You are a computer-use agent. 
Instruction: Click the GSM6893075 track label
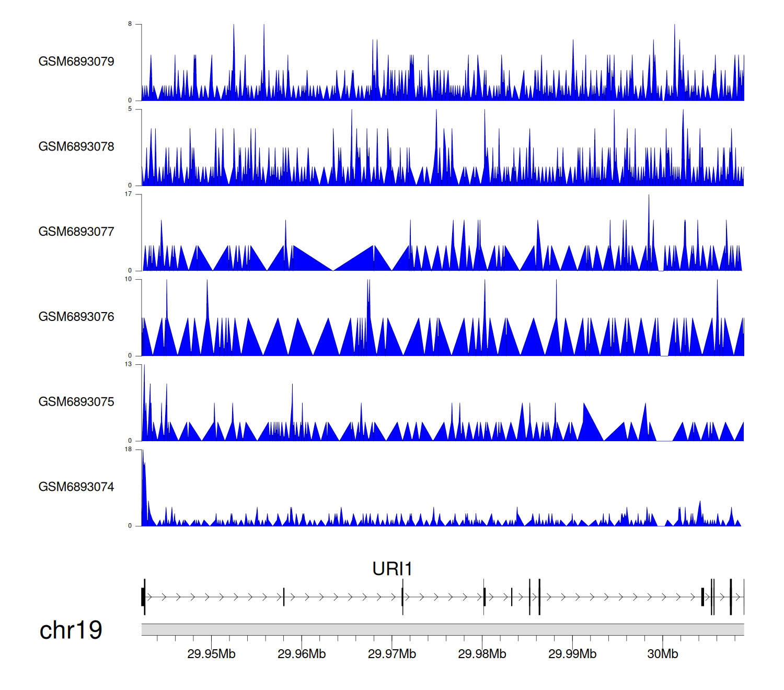(76, 402)
